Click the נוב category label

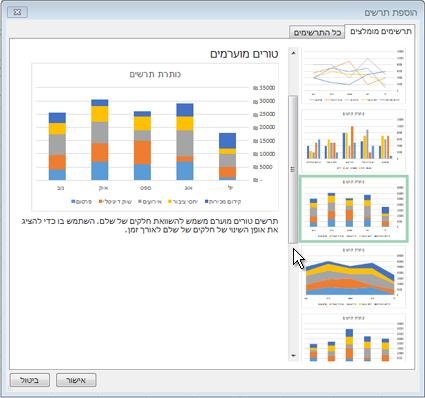(x=60, y=188)
